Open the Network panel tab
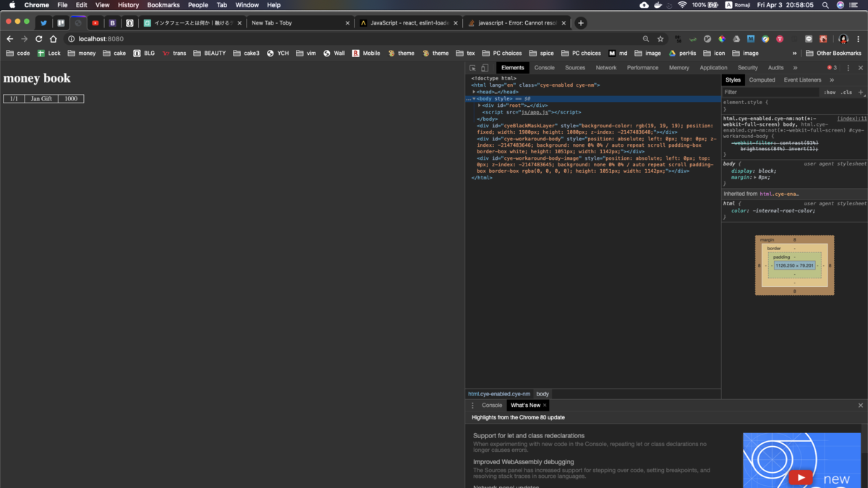868x488 pixels. pos(606,68)
